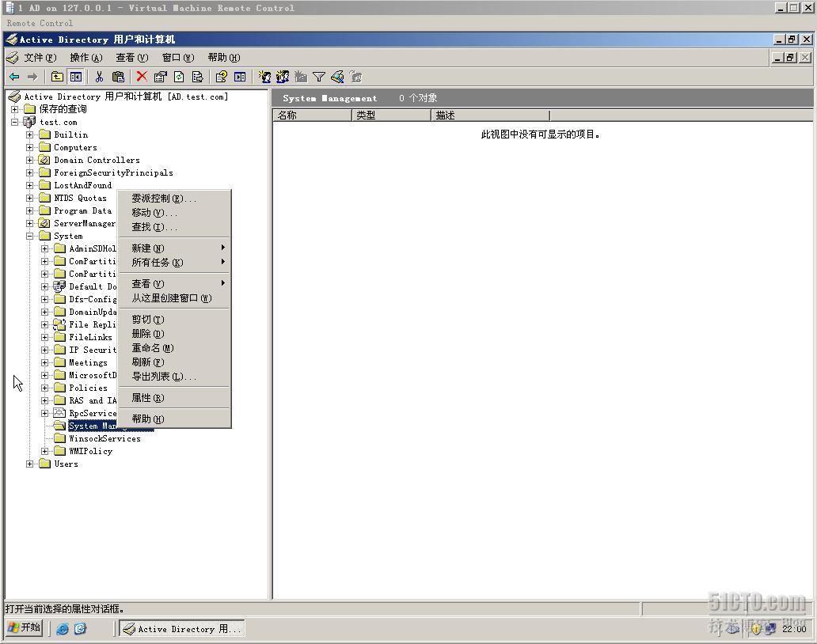Open 新建(N) submenu in context menu
The image size is (817, 644).
coord(174,248)
